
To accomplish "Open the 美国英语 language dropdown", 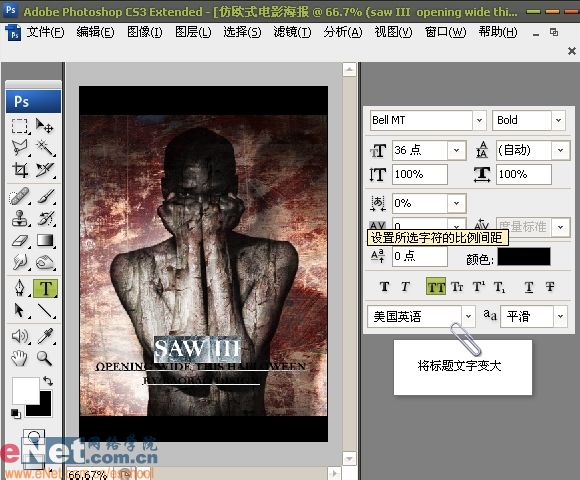I will pyautogui.click(x=468, y=316).
